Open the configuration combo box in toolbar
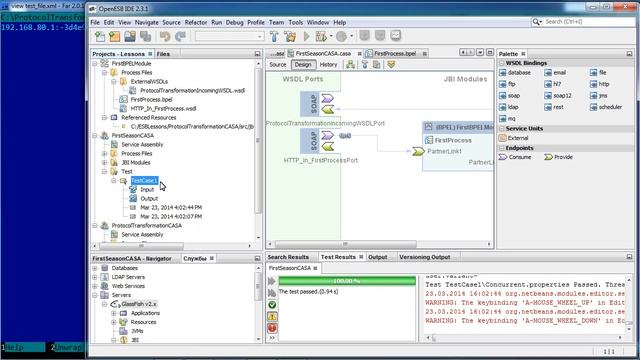Screen dimensions: 640x360 (x=229, y=37)
